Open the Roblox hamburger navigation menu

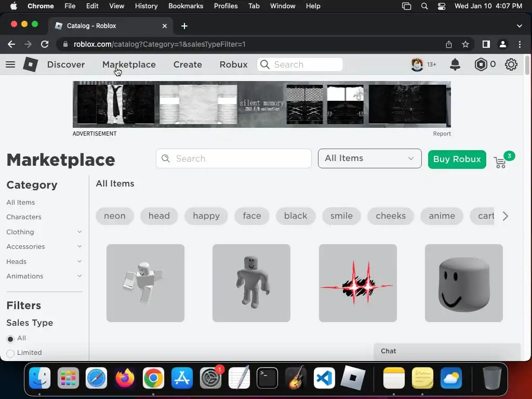(x=10, y=64)
